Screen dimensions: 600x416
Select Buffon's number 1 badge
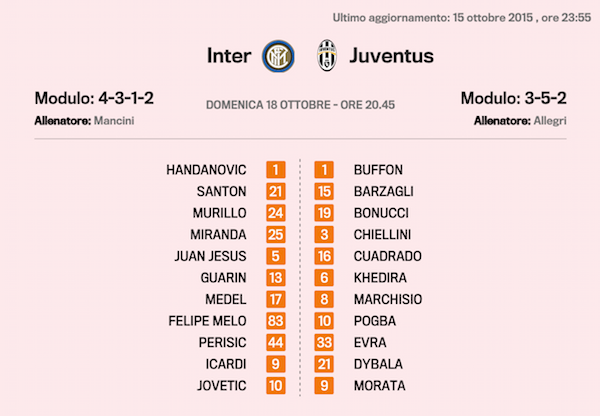tap(325, 170)
